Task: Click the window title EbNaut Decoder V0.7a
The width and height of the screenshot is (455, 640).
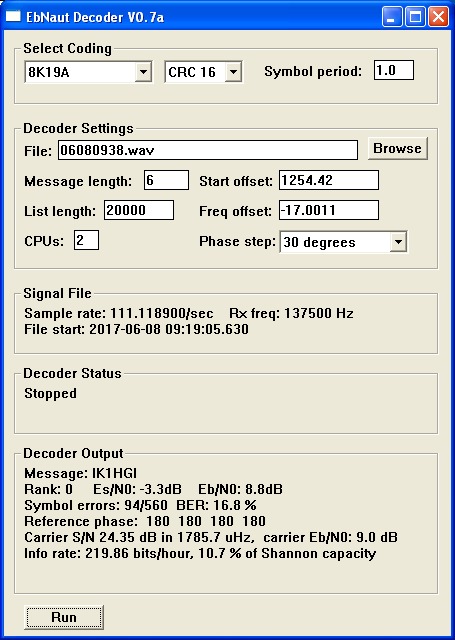Action: click(x=95, y=17)
